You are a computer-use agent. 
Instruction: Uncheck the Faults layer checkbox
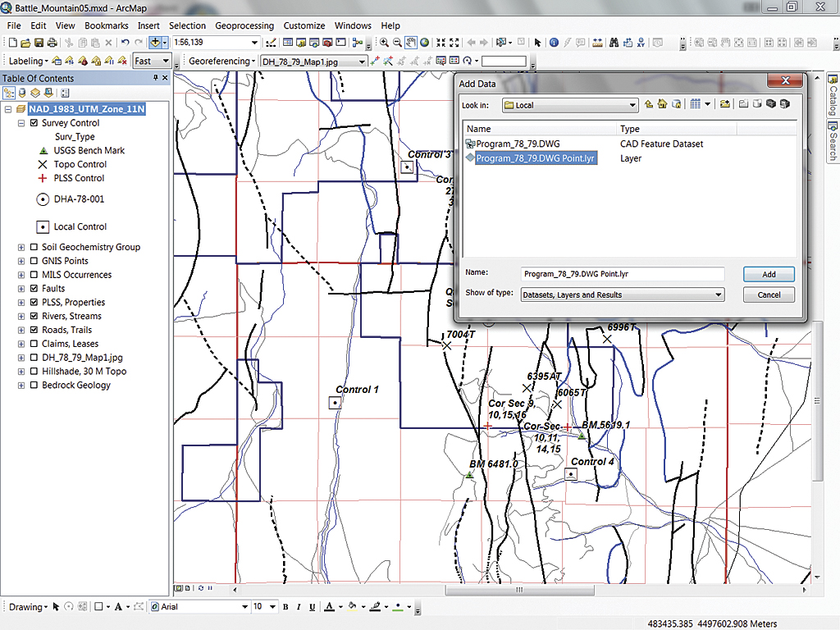[34, 289]
